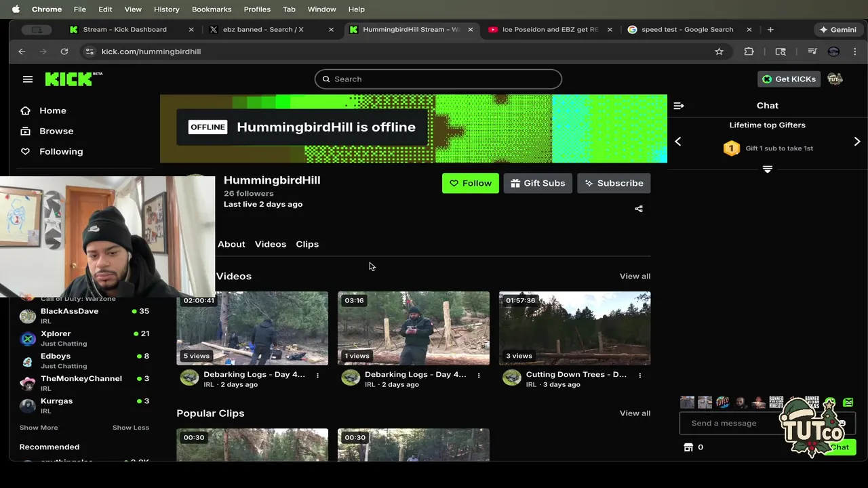View site information icon in address bar
The width and height of the screenshot is (868, 488).
(x=89, y=52)
